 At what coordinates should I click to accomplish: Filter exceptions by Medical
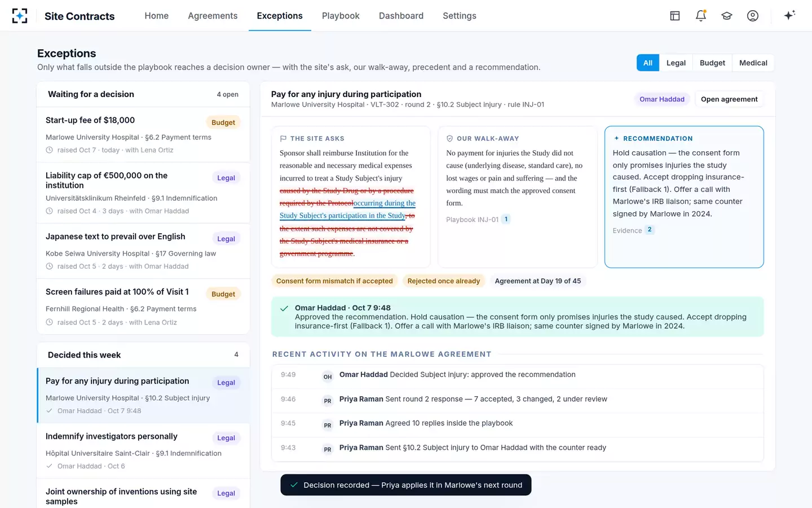tap(753, 63)
